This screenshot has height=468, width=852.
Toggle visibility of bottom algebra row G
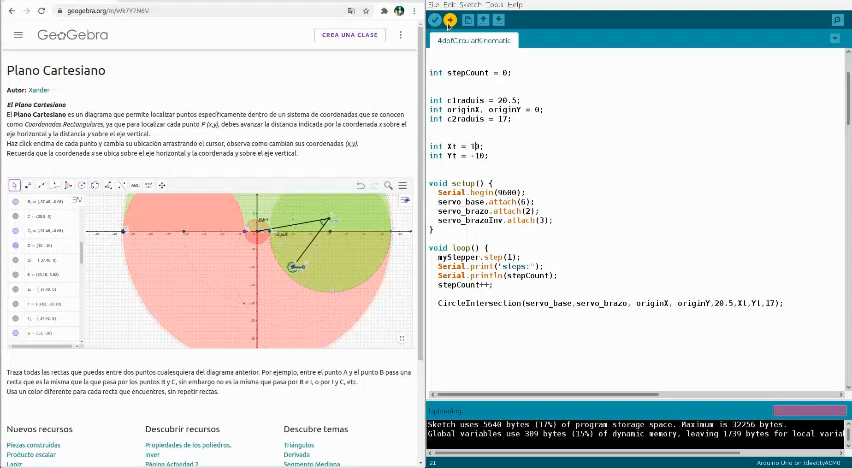coord(16,333)
